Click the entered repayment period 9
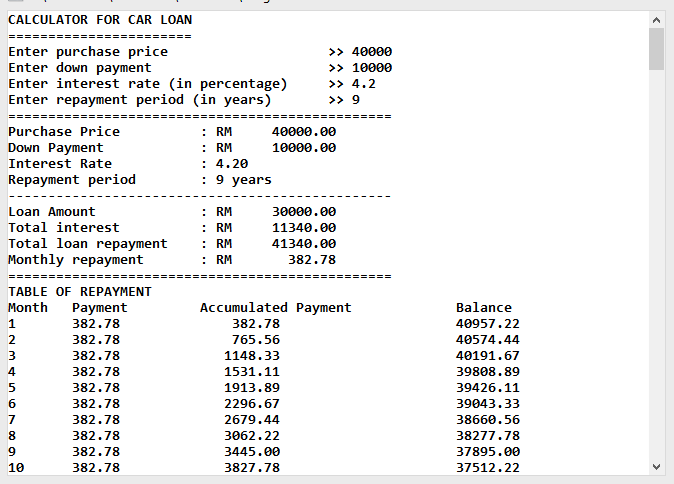The height and width of the screenshot is (484, 674). tap(356, 100)
